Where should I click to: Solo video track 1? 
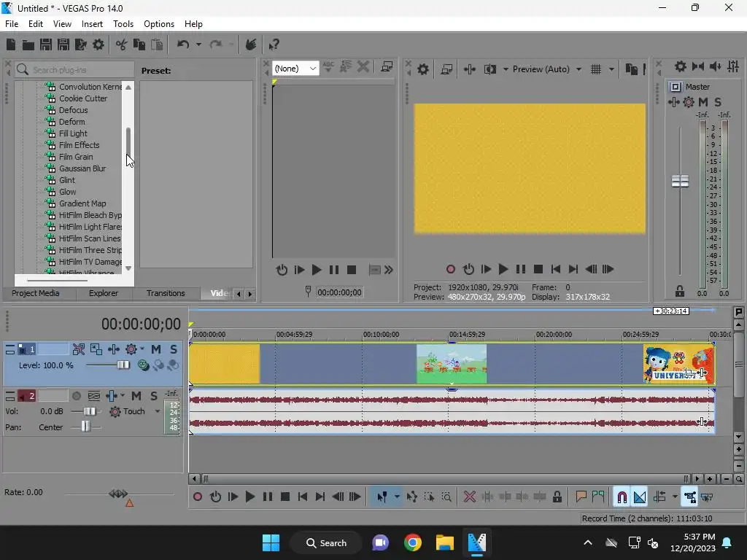point(174,349)
